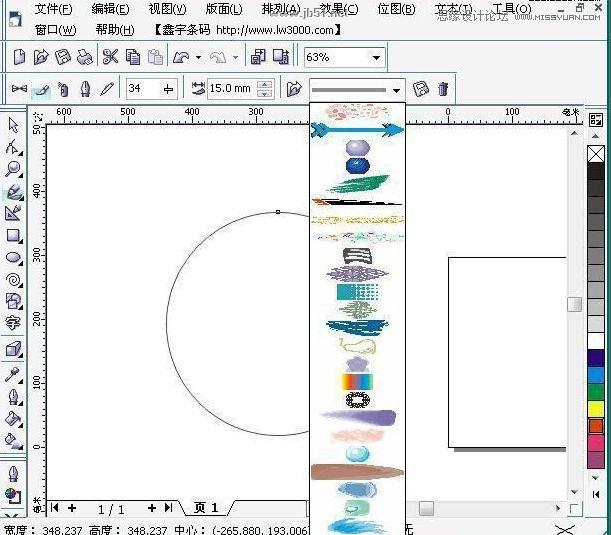Viewport: 611px width, 535px height.
Task: Go to the first page button
Action: point(55,508)
